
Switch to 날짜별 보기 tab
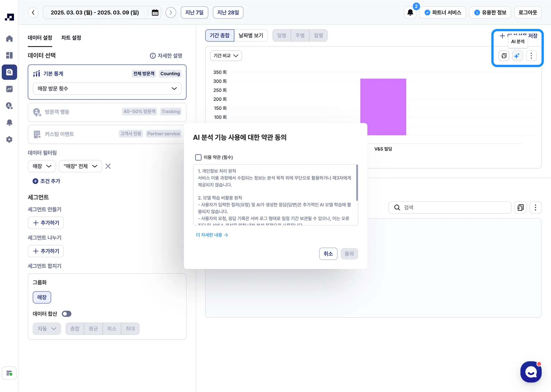[251, 36]
